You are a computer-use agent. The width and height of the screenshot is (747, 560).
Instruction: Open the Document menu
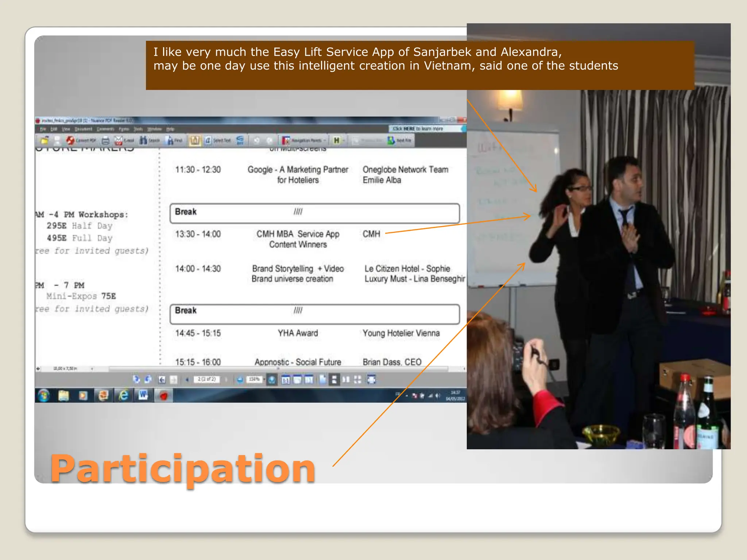pyautogui.click(x=83, y=129)
